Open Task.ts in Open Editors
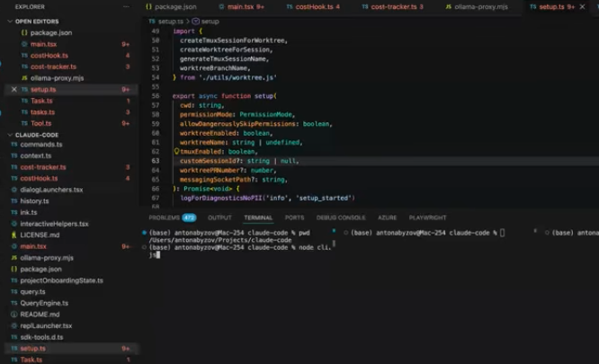Image resolution: width=599 pixels, height=364 pixels. 41,101
